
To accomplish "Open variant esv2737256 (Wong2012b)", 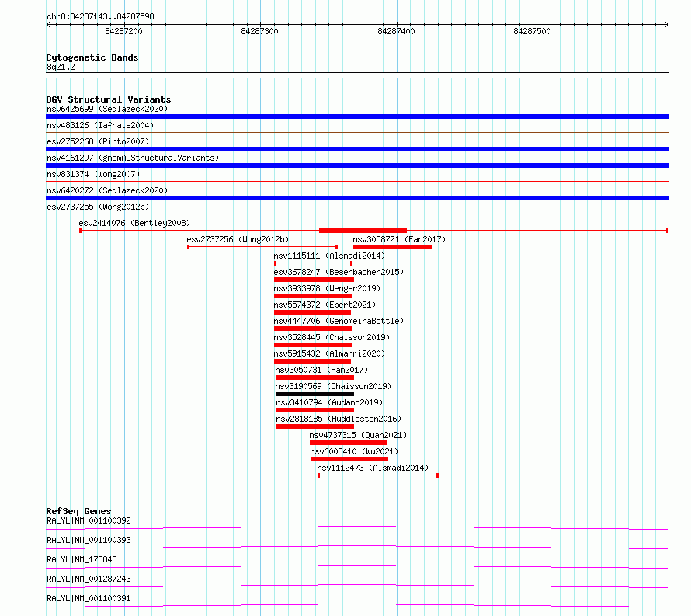I will [238, 239].
